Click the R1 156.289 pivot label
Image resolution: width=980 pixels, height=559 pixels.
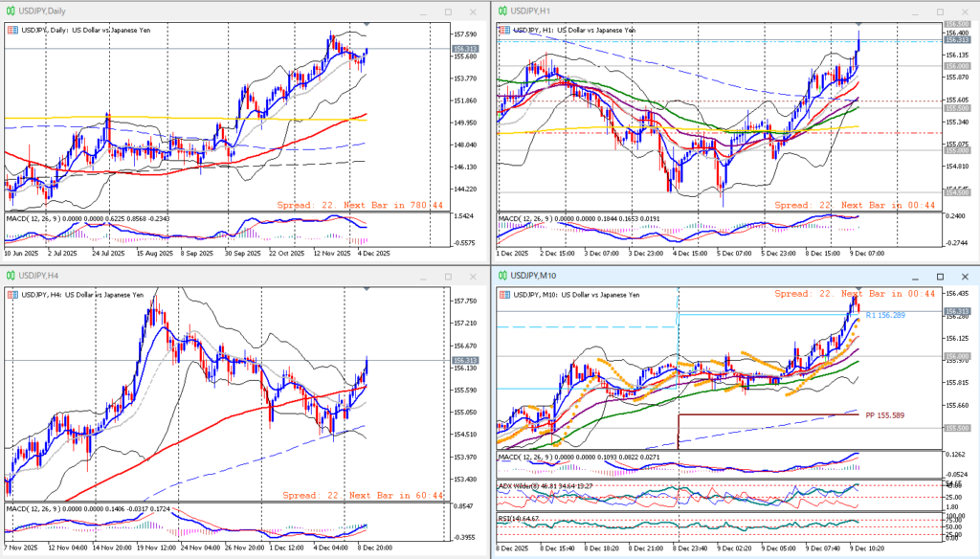point(884,315)
